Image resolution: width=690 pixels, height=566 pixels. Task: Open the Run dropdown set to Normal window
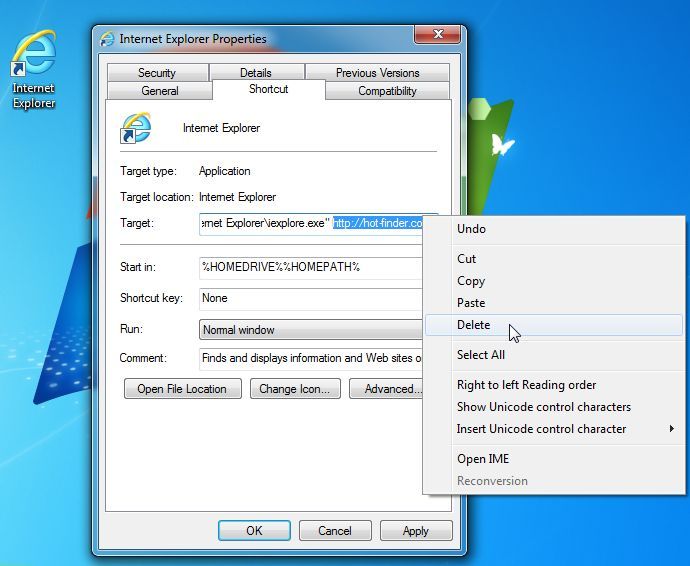(311, 330)
